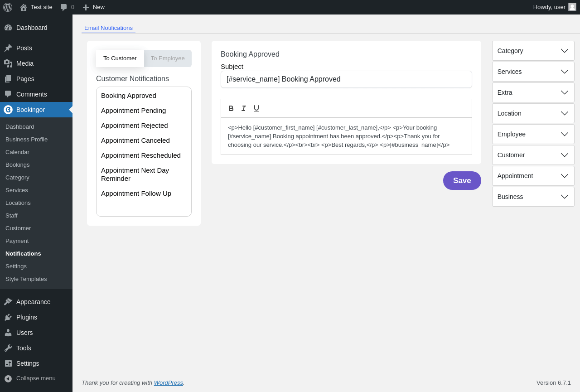Open Plugins via plug icon
Viewport: 580px width, 392px height.
(x=8, y=317)
